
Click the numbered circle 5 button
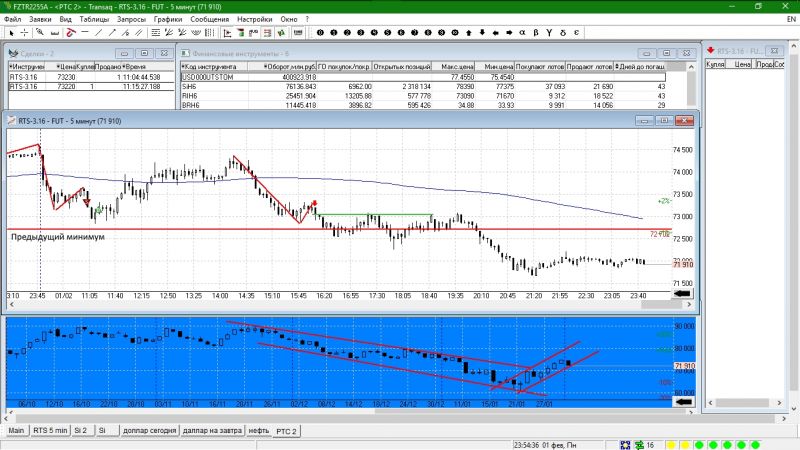[x=388, y=33]
